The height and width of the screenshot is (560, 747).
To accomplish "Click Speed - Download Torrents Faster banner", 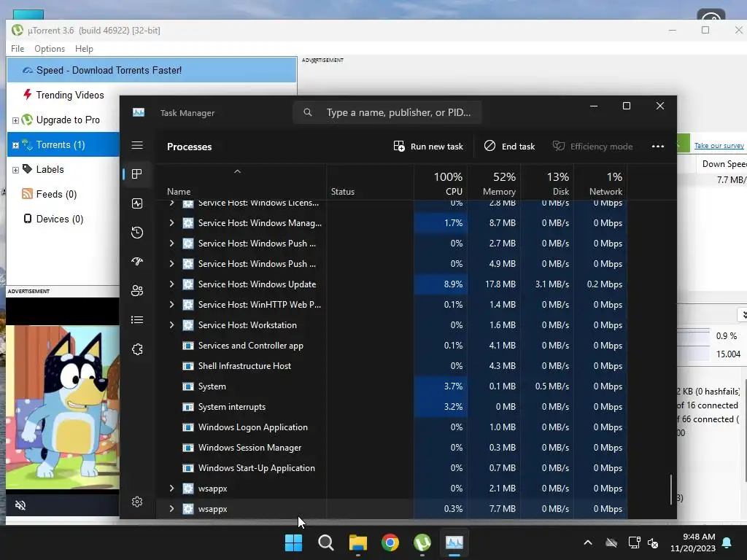I will 152,70.
